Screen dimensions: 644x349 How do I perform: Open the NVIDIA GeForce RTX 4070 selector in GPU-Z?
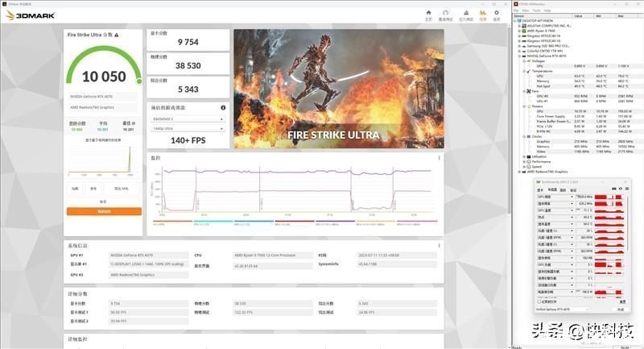click(562, 310)
